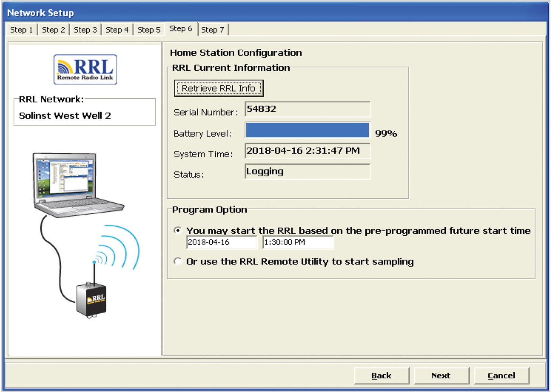Click the Serial Number field showing 54832
This screenshot has width=551, height=392.
click(308, 109)
